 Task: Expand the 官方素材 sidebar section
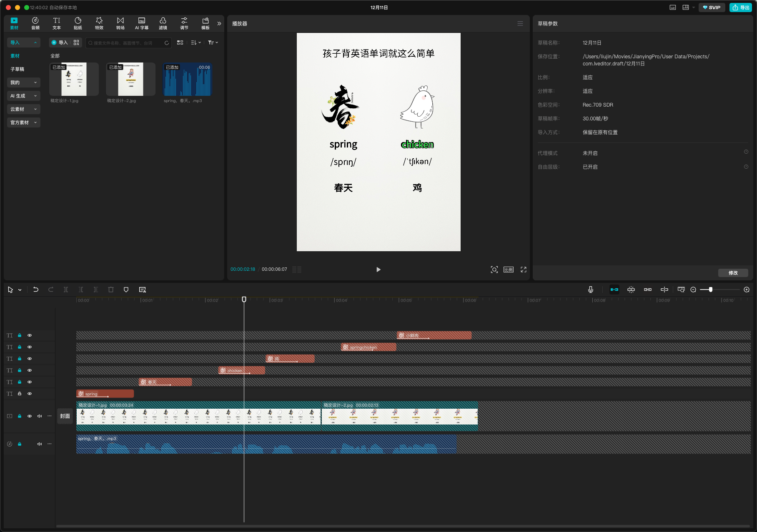pyautogui.click(x=24, y=122)
